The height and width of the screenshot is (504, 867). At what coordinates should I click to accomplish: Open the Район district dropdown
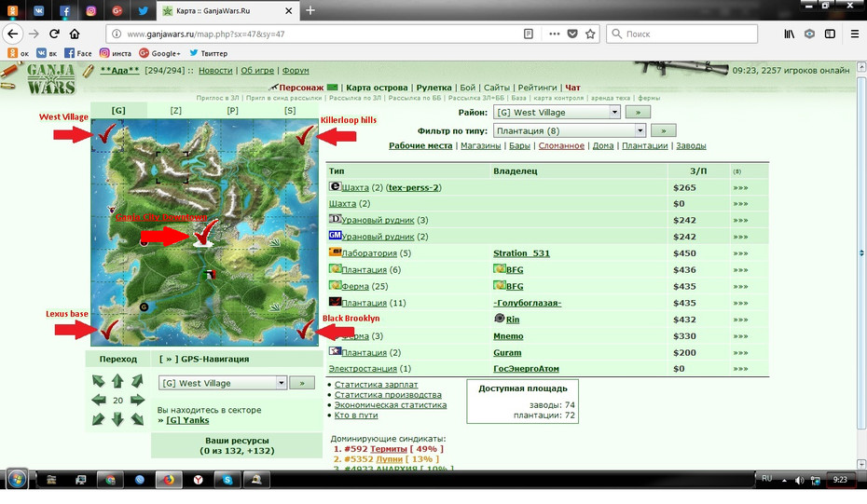point(557,112)
